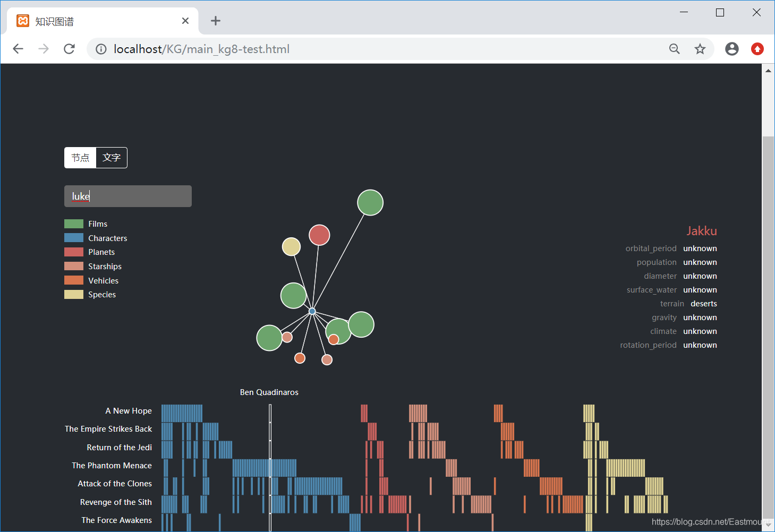
Task: Click the Starships legend color swatch
Action: click(x=74, y=266)
